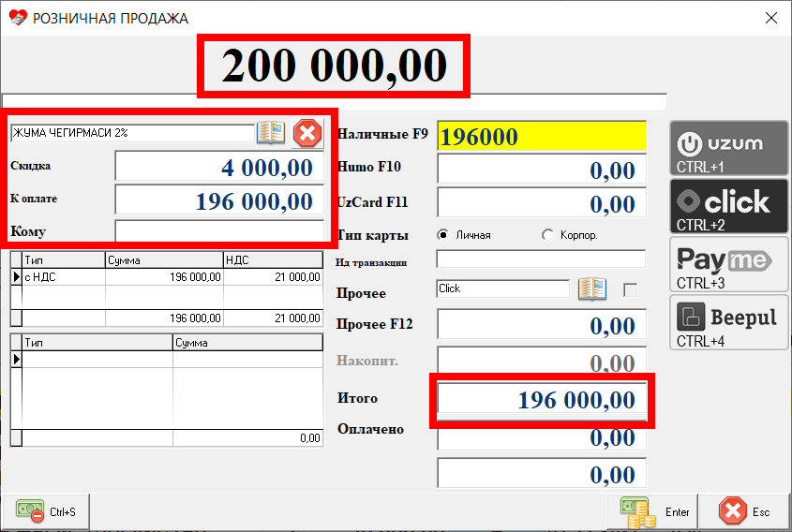
Task: Click the Ид транзакции input field
Action: [x=541, y=259]
